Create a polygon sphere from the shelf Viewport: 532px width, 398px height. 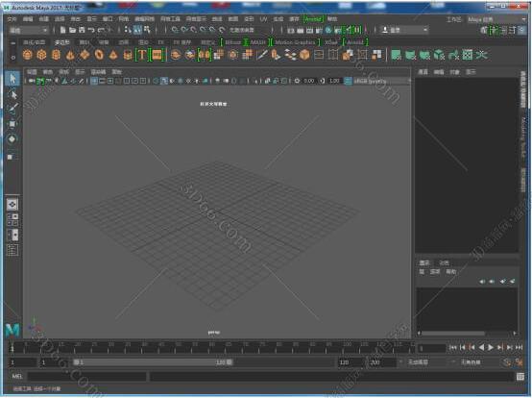click(28, 55)
